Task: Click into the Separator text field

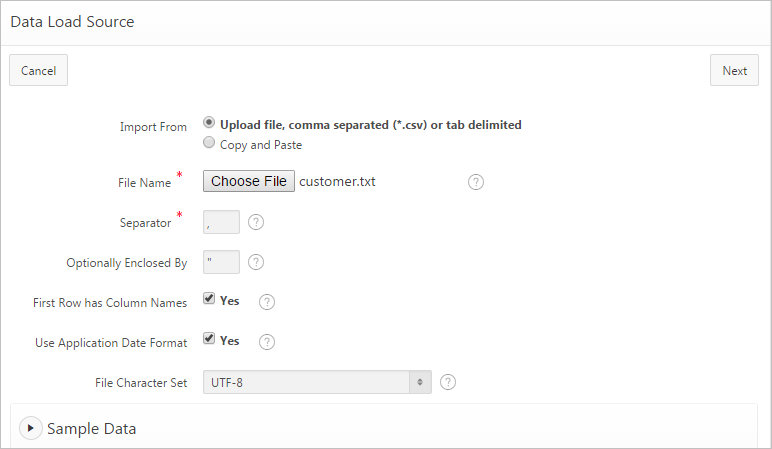Action: (x=221, y=222)
